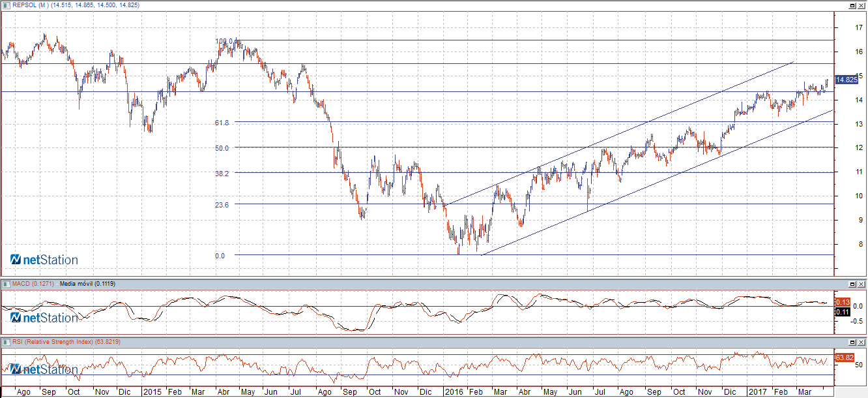The image size is (868, 398).
Task: Maximize the RSI indicator panel
Action: pyautogui.click(x=852, y=342)
